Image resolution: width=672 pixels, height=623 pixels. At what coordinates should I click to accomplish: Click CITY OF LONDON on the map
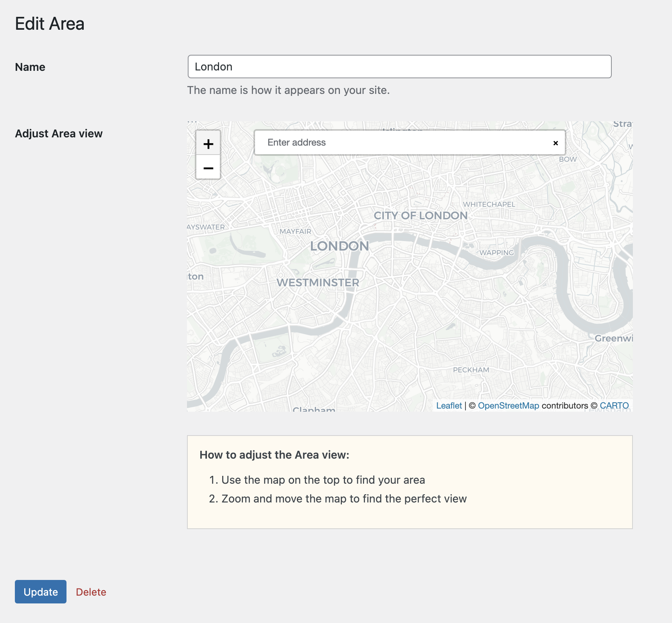tap(420, 216)
